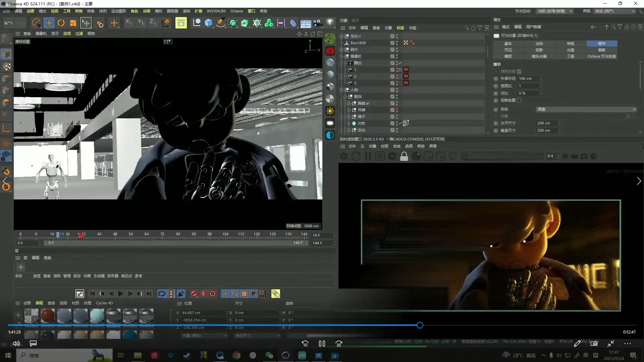Click the Play forward button in the timeline controls
This screenshot has height=362, width=644.
(x=121, y=294)
